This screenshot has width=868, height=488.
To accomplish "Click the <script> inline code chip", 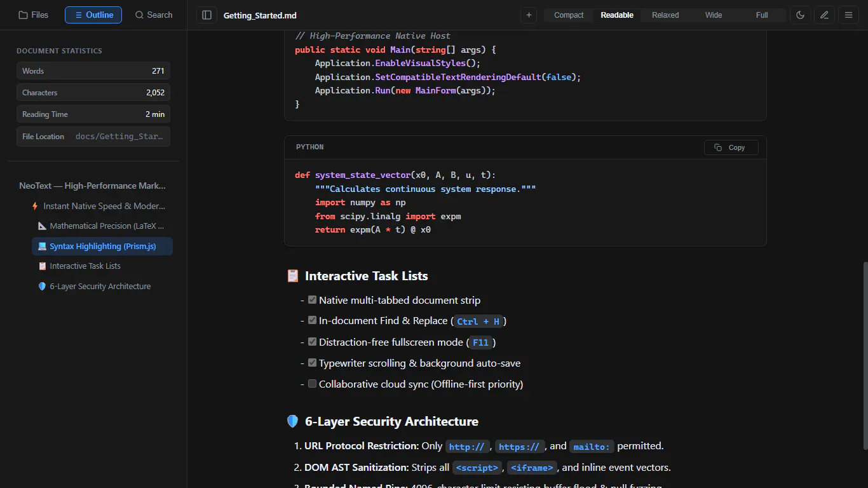I will click(x=477, y=468).
